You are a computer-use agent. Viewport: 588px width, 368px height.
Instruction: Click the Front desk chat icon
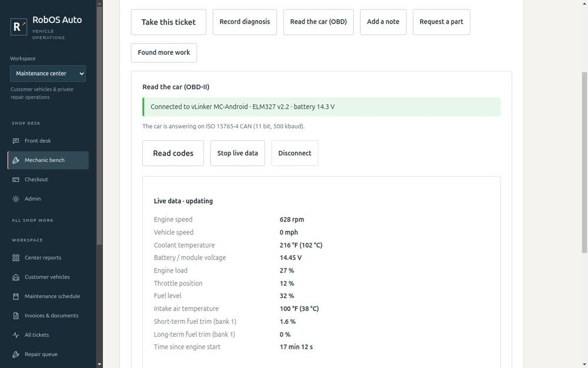(x=16, y=141)
